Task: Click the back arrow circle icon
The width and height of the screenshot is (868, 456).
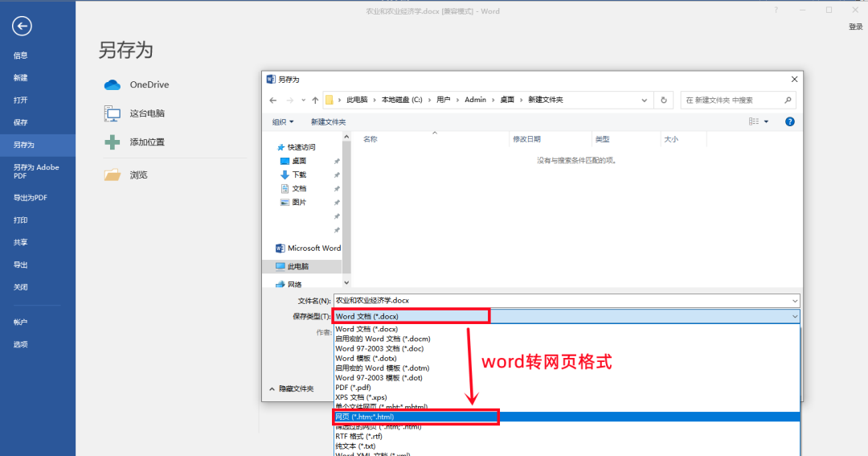Action: [x=22, y=26]
